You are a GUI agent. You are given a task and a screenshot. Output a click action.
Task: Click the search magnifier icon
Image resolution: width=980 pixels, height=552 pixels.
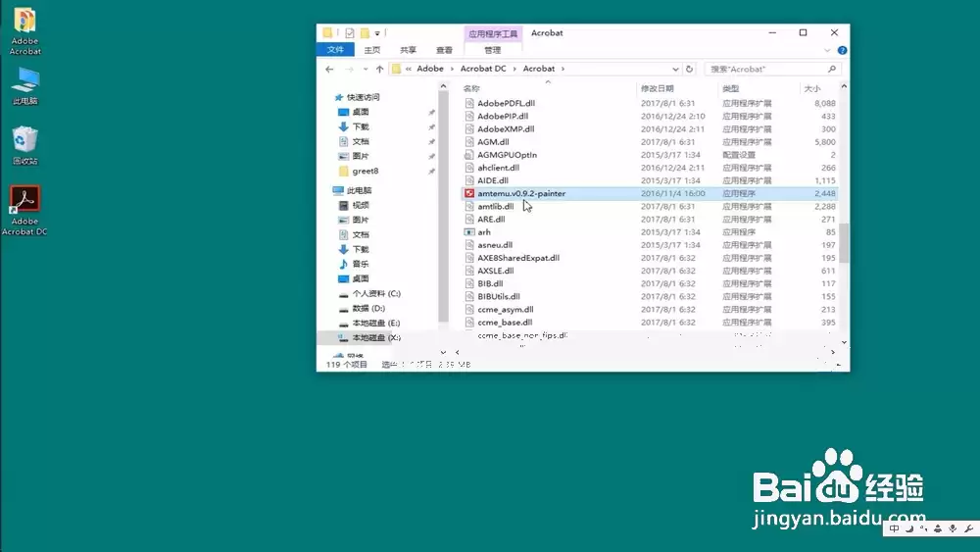pyautogui.click(x=832, y=69)
